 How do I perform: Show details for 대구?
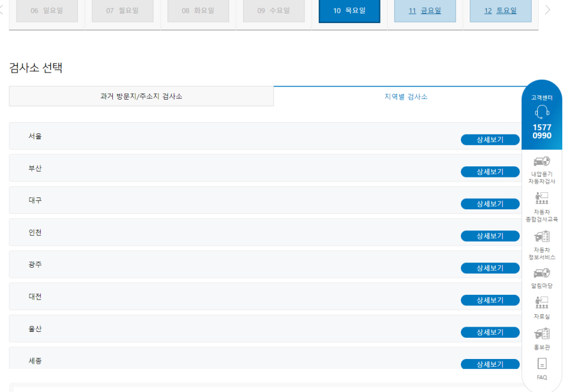pyautogui.click(x=490, y=204)
